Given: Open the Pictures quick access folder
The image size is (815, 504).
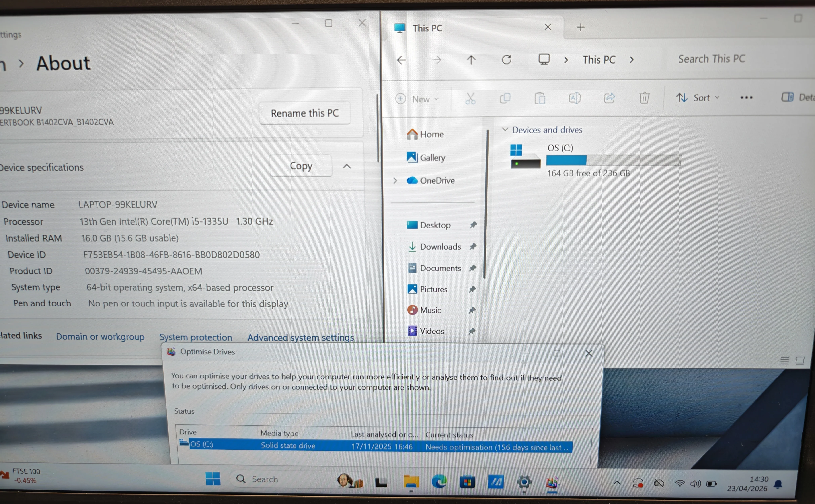Looking at the screenshot, I should point(428,289).
